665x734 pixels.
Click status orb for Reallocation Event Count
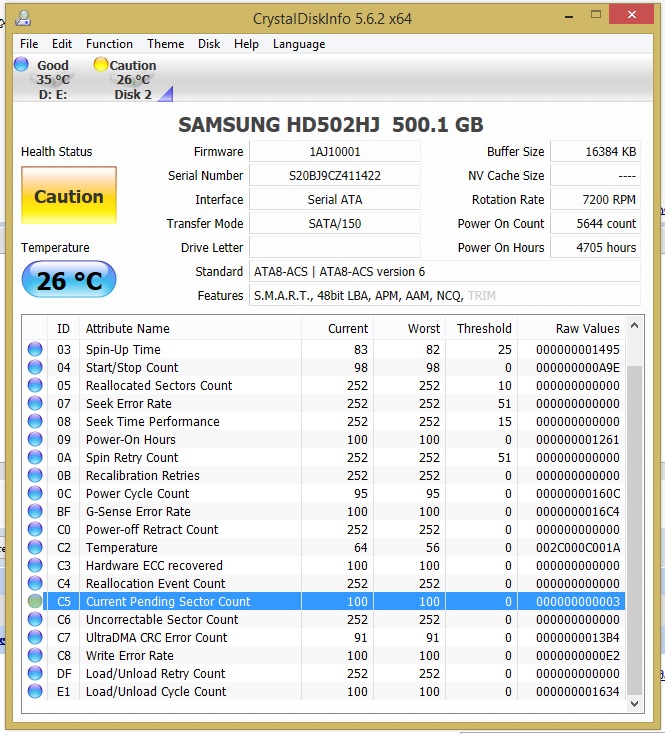35,583
